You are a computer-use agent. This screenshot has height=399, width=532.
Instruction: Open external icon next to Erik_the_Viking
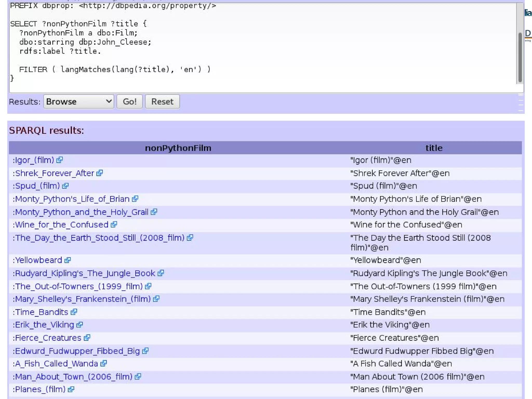[80, 325]
